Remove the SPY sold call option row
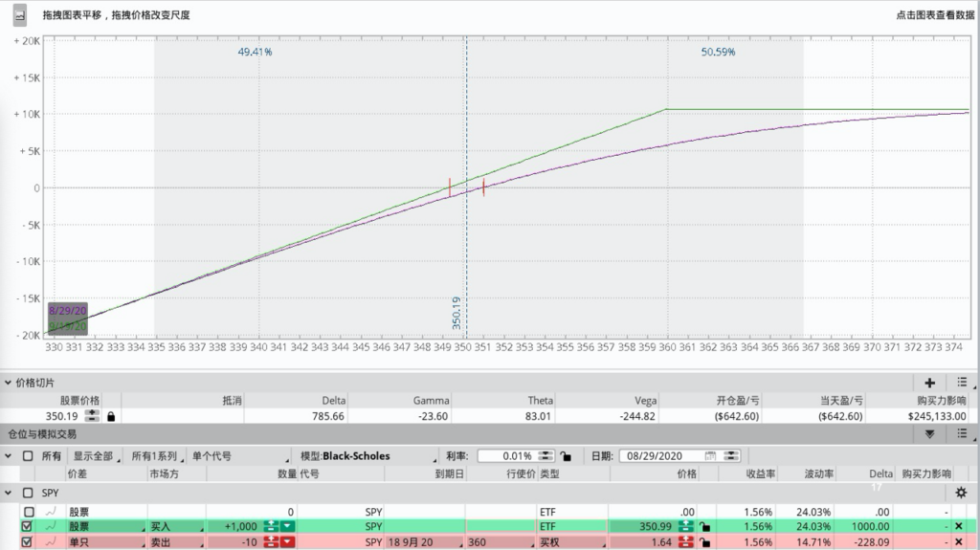 coord(959,542)
